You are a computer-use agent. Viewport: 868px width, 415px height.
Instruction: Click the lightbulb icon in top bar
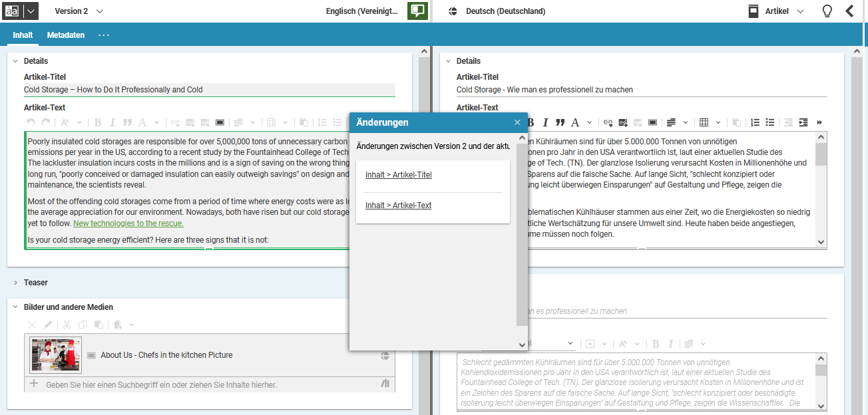pyautogui.click(x=827, y=11)
